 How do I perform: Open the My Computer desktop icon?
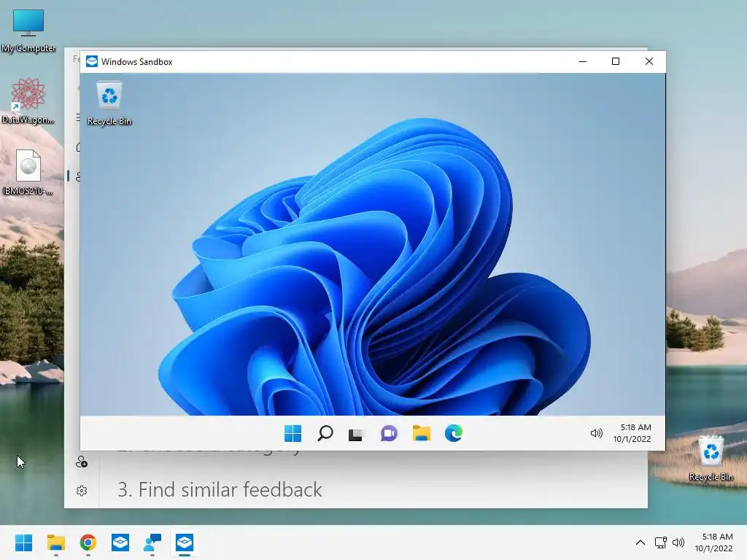[x=28, y=31]
